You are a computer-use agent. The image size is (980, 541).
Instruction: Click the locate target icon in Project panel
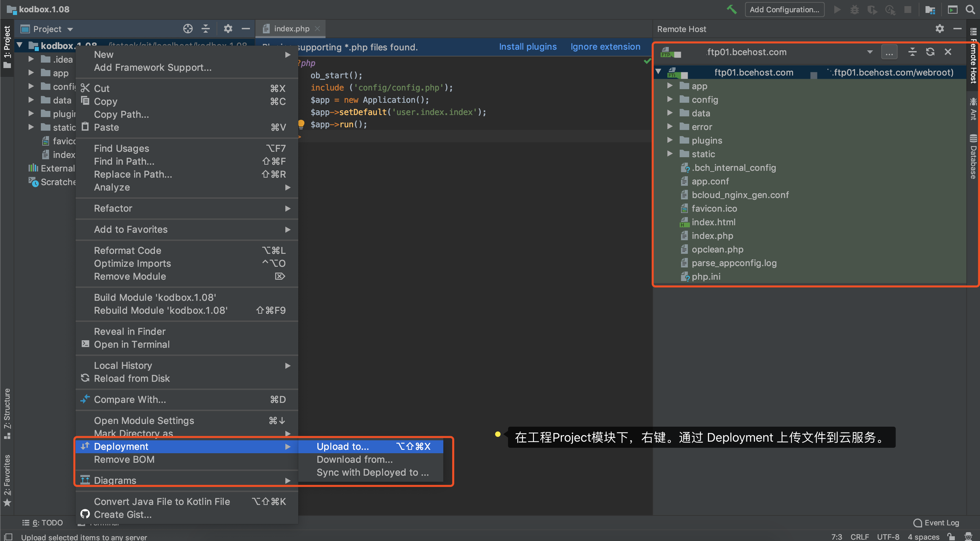188,29
